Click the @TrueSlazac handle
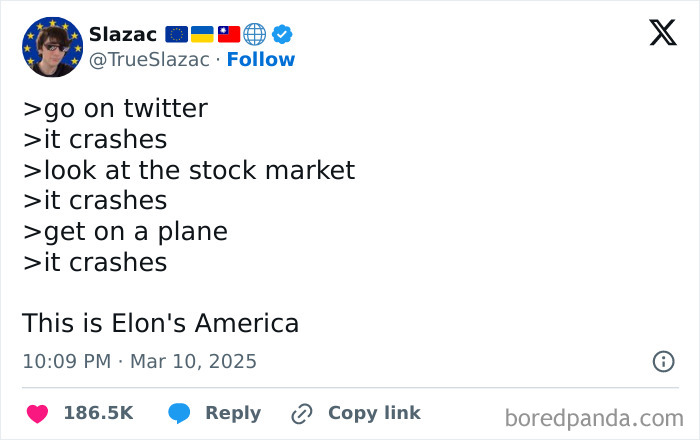 coord(149,59)
